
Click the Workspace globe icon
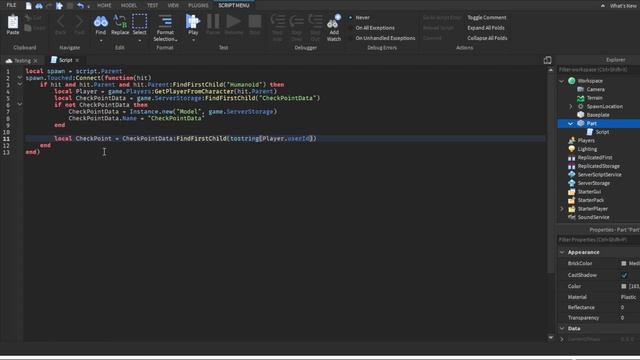571,81
